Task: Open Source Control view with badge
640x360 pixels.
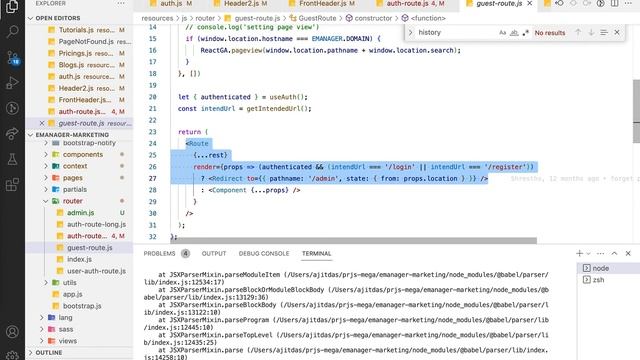Action: 13,58
